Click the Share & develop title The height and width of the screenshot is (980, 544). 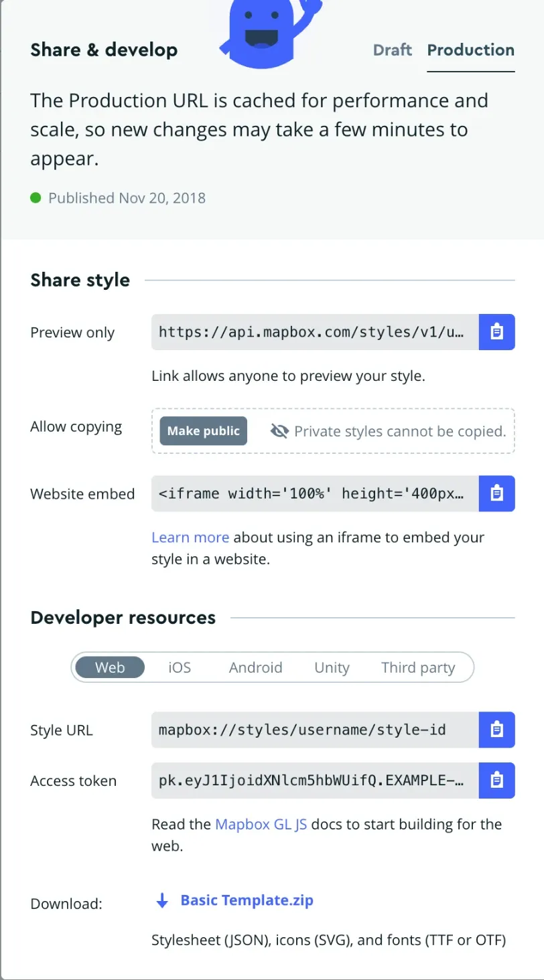[104, 50]
